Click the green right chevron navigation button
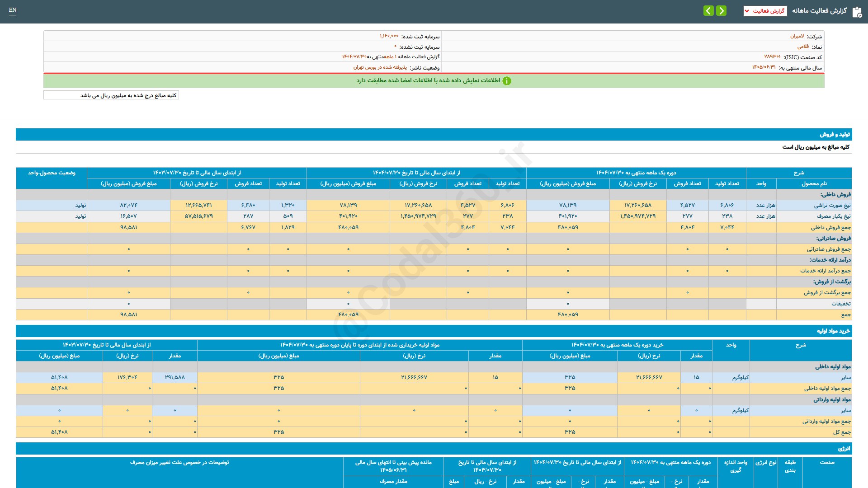Viewport: 868px width, 488px height. click(x=722, y=10)
